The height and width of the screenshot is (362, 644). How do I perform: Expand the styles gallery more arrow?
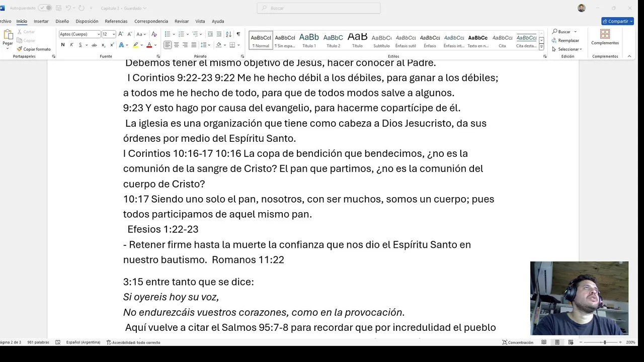point(541,47)
